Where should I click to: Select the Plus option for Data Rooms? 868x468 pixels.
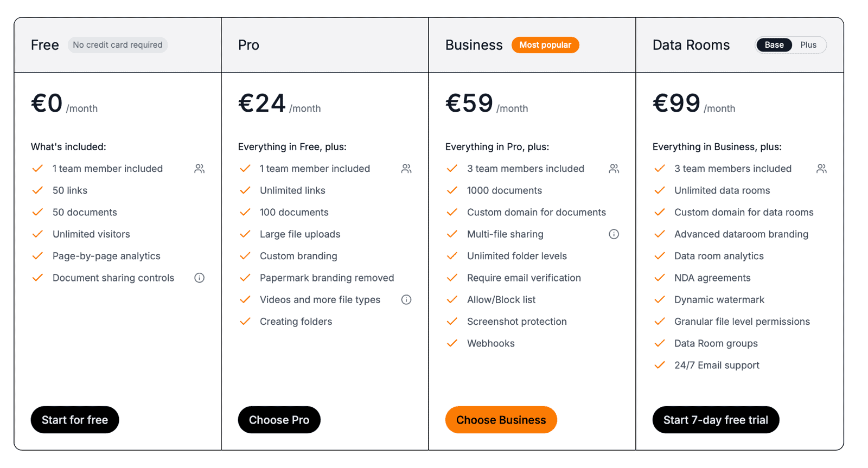[x=809, y=45]
